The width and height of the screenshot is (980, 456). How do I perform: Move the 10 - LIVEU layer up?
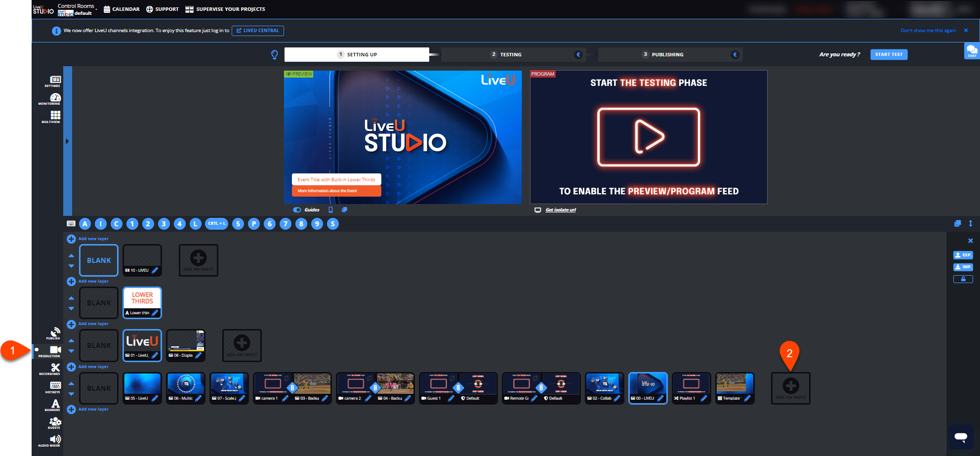click(x=71, y=255)
